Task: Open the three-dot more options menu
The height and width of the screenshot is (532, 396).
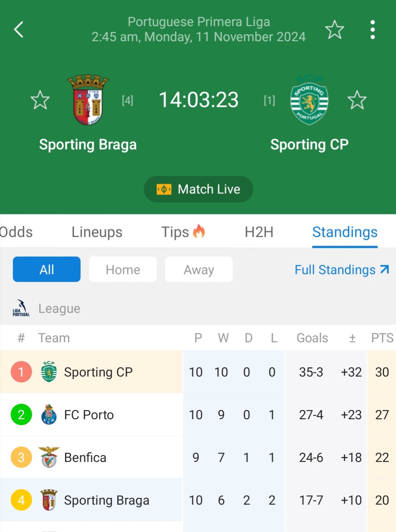Action: tap(372, 30)
